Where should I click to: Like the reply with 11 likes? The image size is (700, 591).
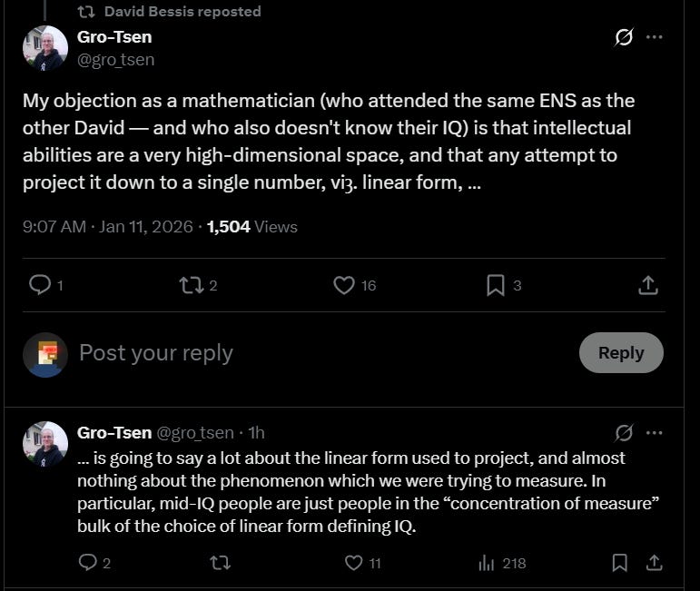354,563
